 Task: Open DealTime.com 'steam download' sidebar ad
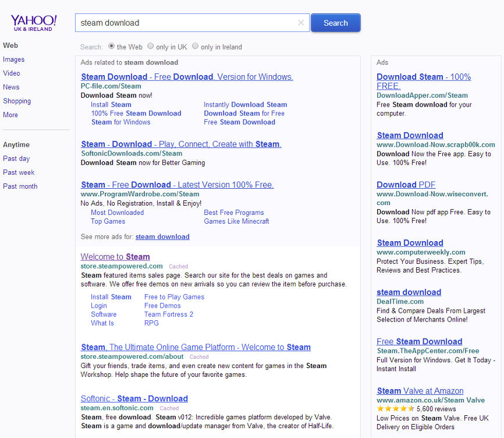(409, 292)
